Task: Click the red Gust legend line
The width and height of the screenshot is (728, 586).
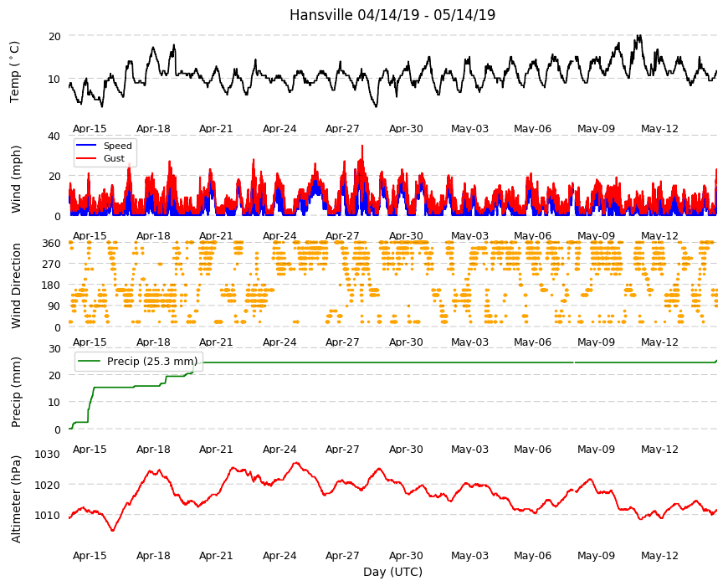Action: (86, 158)
